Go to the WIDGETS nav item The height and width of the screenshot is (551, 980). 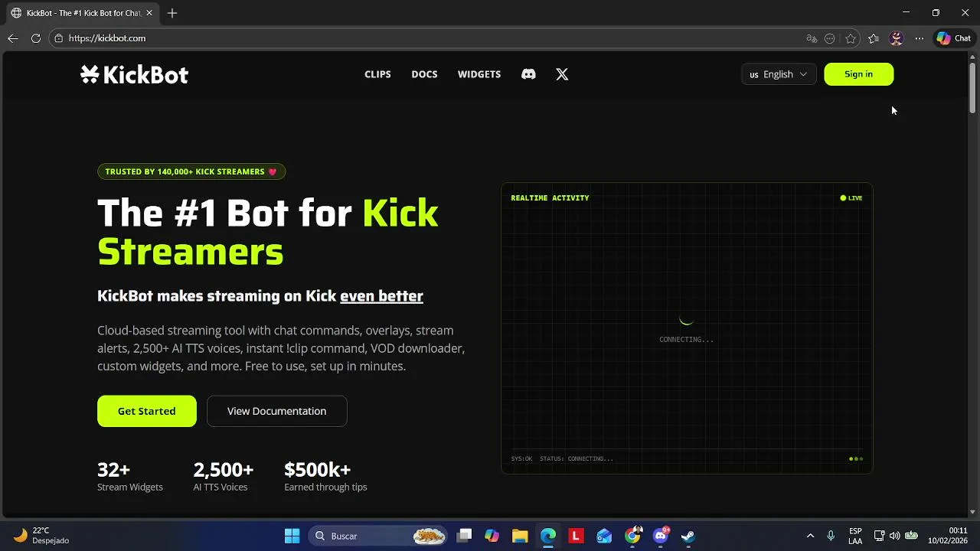tap(479, 74)
